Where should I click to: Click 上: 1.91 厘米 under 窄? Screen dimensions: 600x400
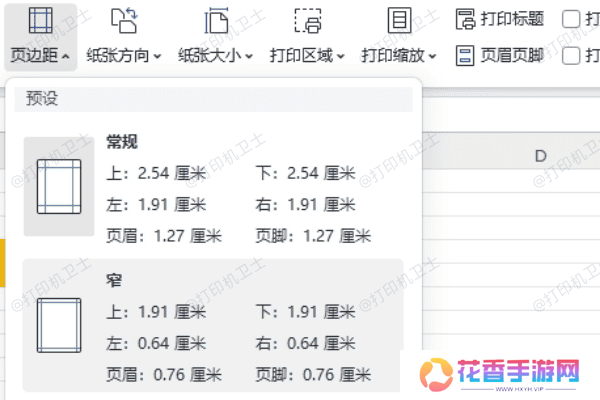(156, 312)
